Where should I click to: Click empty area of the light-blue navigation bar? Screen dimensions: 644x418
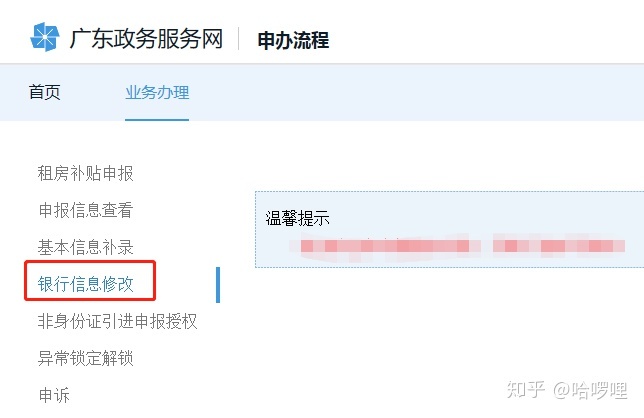pos(411,92)
